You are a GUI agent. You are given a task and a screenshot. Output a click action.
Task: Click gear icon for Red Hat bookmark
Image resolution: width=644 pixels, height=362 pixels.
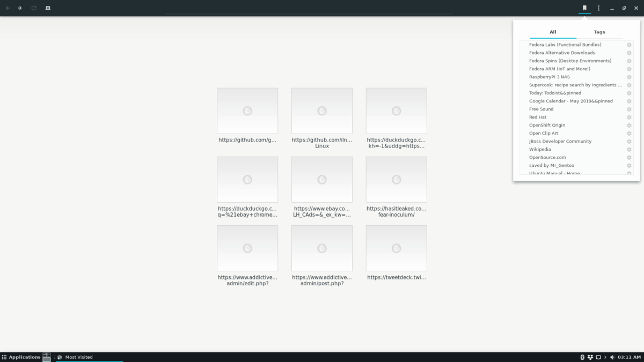coord(629,117)
